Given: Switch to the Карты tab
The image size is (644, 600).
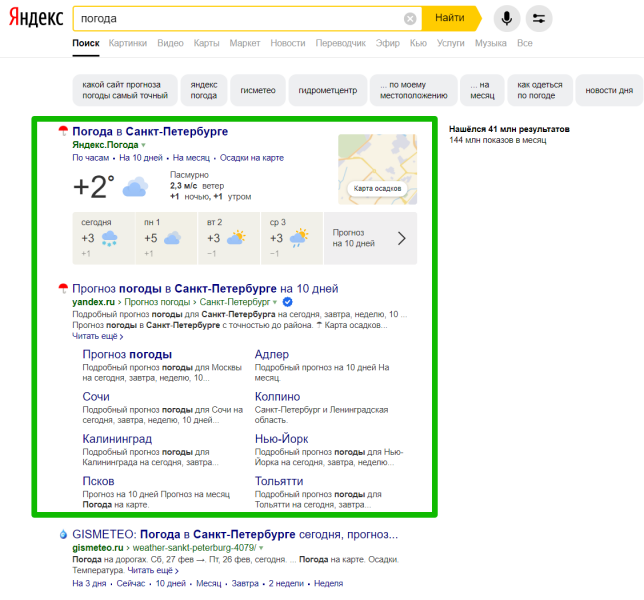Looking at the screenshot, I should click(206, 43).
